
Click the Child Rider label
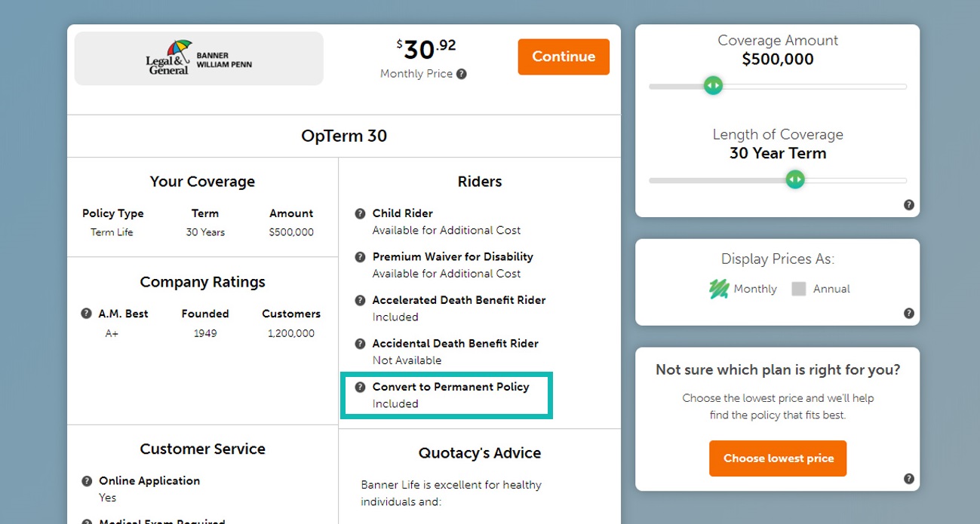tap(403, 213)
